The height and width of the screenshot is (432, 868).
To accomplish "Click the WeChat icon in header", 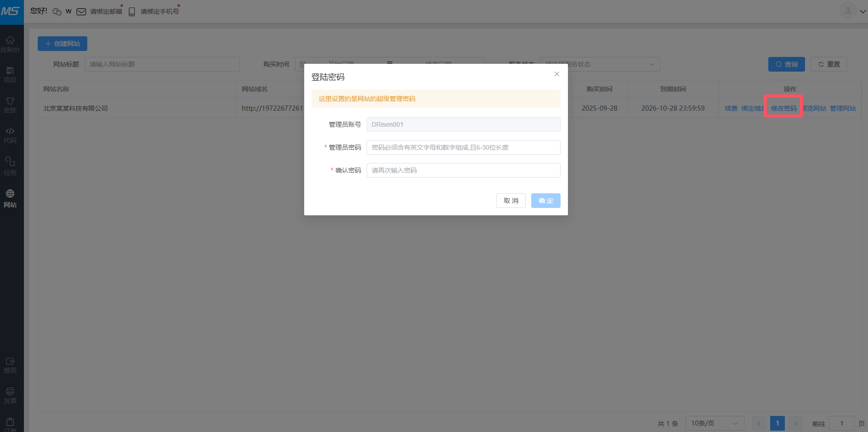I will point(57,11).
